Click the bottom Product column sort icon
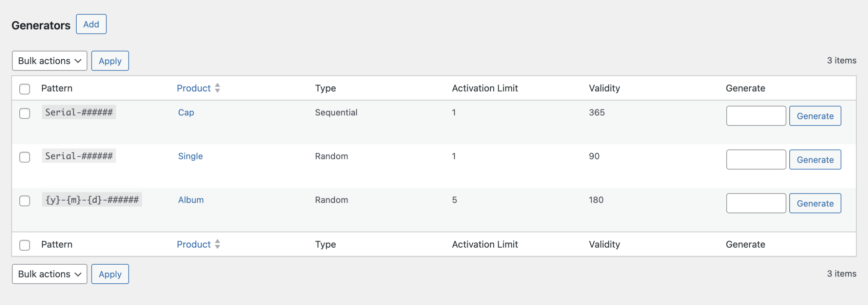868x305 pixels. coord(217,244)
